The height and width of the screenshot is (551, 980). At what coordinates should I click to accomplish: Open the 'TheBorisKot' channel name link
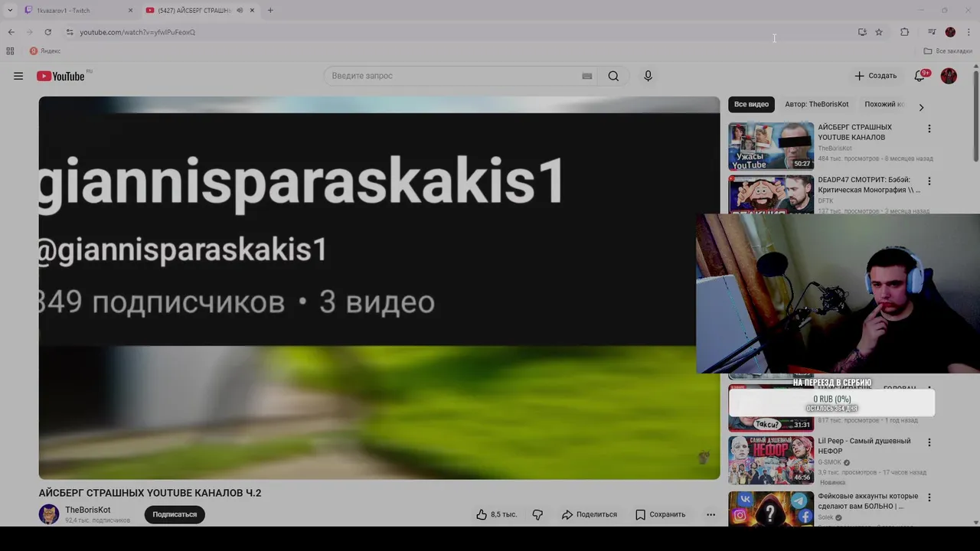click(x=87, y=510)
